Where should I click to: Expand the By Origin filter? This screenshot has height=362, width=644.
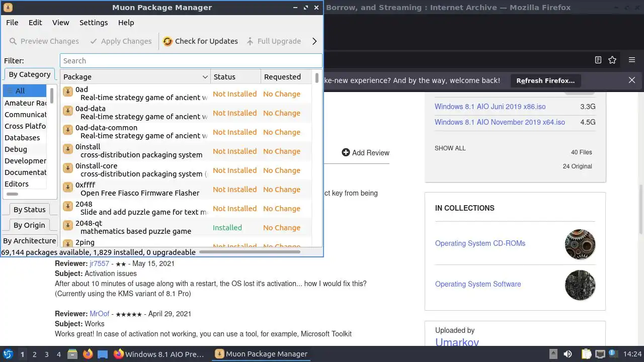(29, 225)
